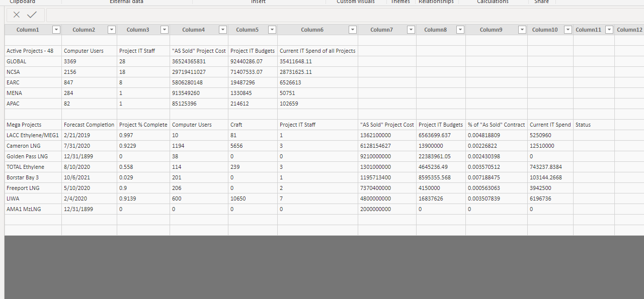Select the Column8 header
This screenshot has height=299, width=644.
pyautogui.click(x=441, y=30)
